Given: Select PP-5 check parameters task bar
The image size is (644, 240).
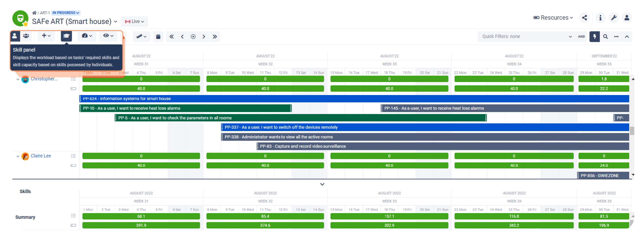Looking at the screenshot, I should 300,118.
